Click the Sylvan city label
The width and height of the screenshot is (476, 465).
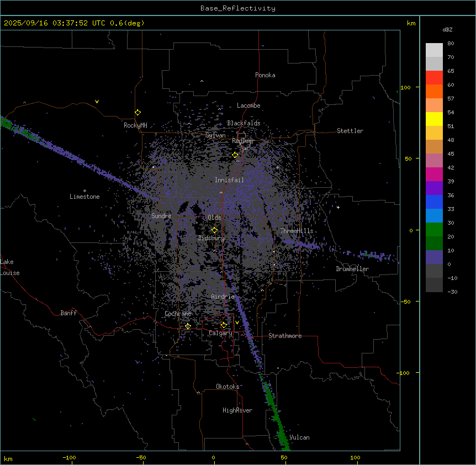[x=215, y=135]
